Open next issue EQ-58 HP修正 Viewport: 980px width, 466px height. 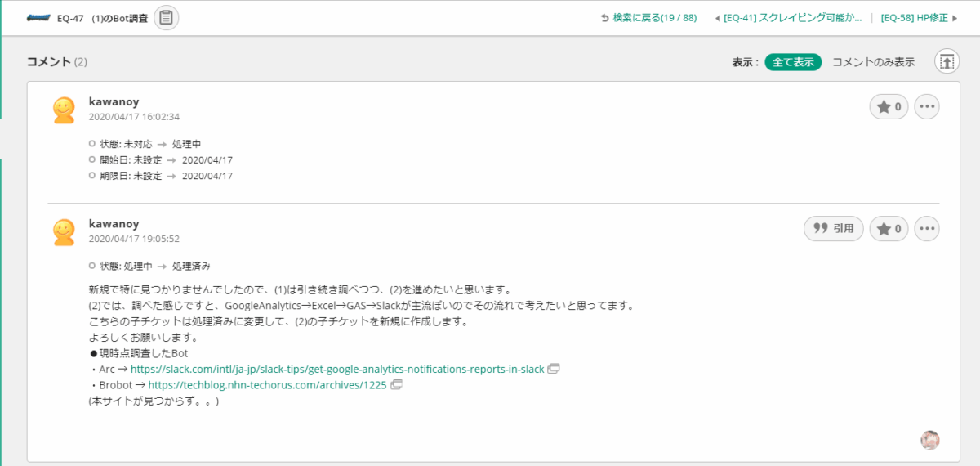(x=919, y=17)
